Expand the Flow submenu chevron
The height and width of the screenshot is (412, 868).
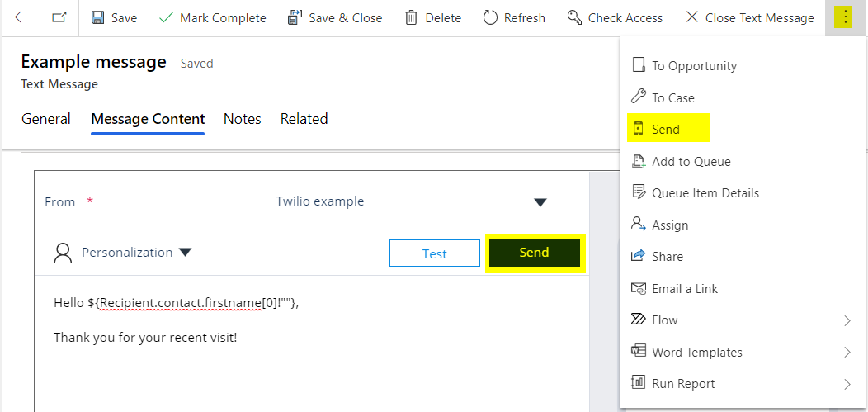tap(847, 320)
